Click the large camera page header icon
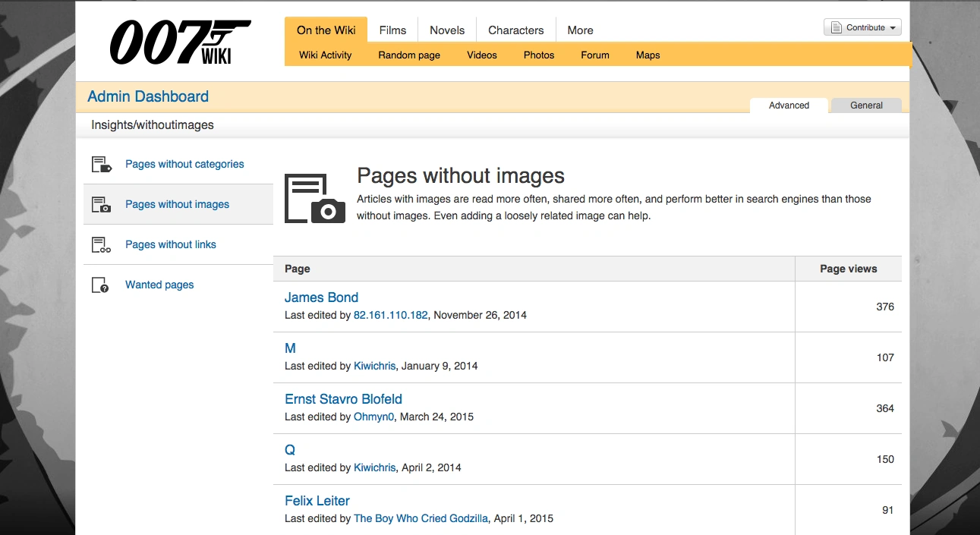 pos(315,198)
